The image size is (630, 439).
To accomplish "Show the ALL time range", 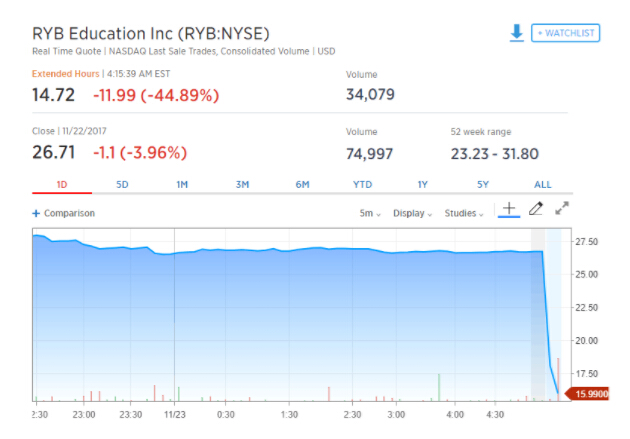I will (542, 184).
